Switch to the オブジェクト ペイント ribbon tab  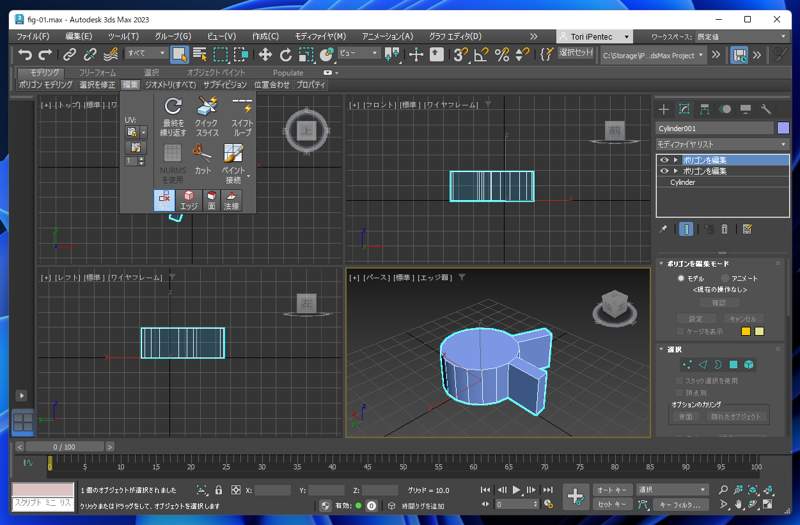pos(216,72)
